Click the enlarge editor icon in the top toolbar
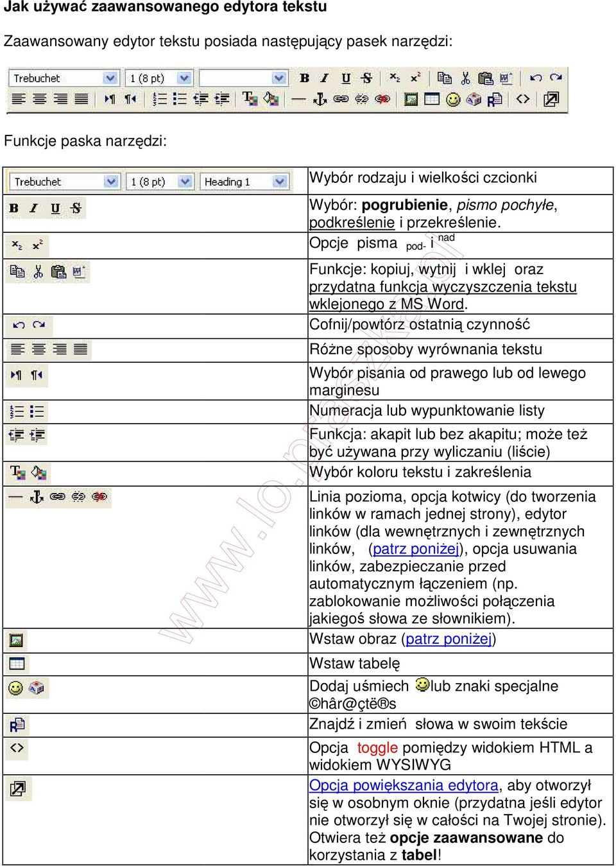The height and width of the screenshot is (866, 616). tap(551, 99)
